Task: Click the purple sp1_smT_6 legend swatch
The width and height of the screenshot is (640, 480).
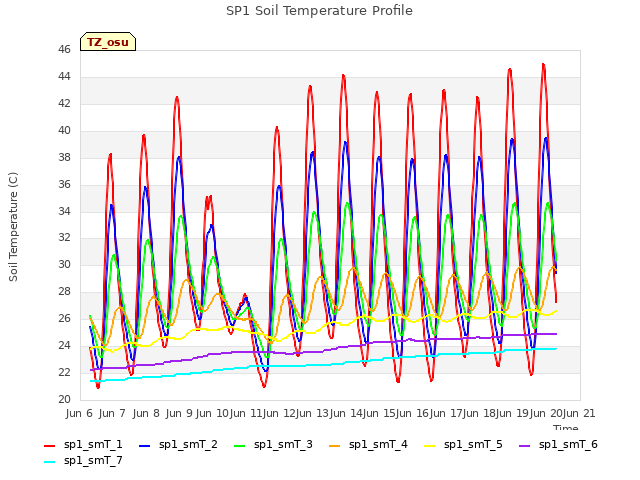Action: 524,446
